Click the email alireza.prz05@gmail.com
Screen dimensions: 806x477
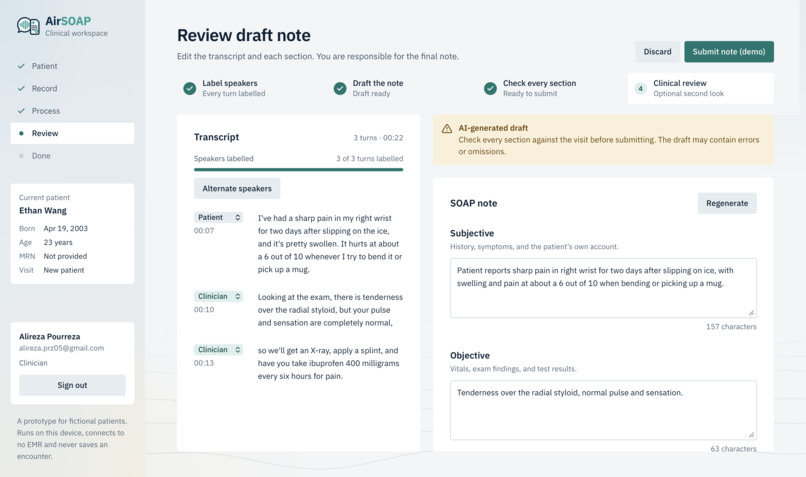[61, 348]
